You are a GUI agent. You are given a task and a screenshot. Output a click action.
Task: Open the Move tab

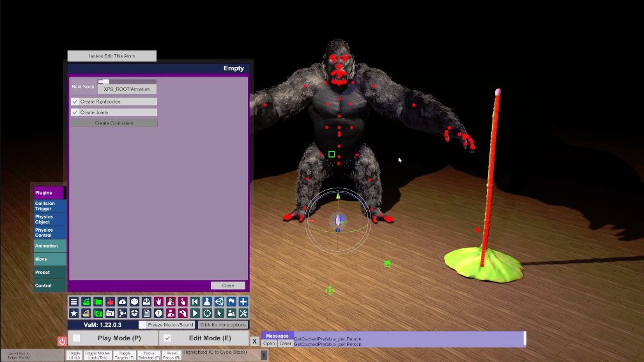50,259
